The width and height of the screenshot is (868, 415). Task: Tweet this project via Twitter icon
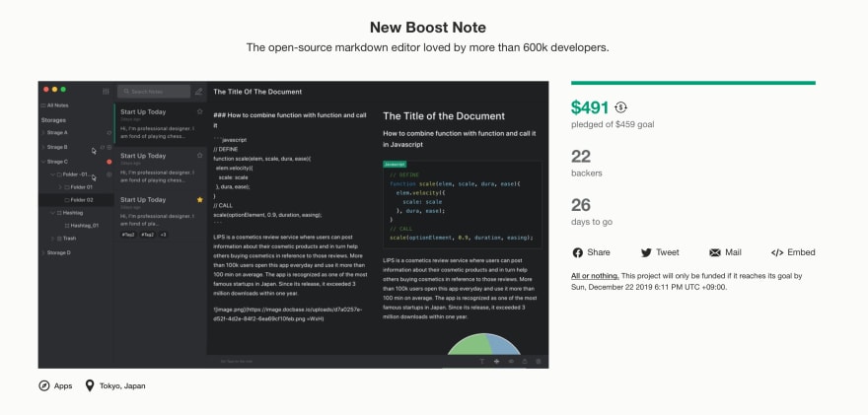(646, 253)
